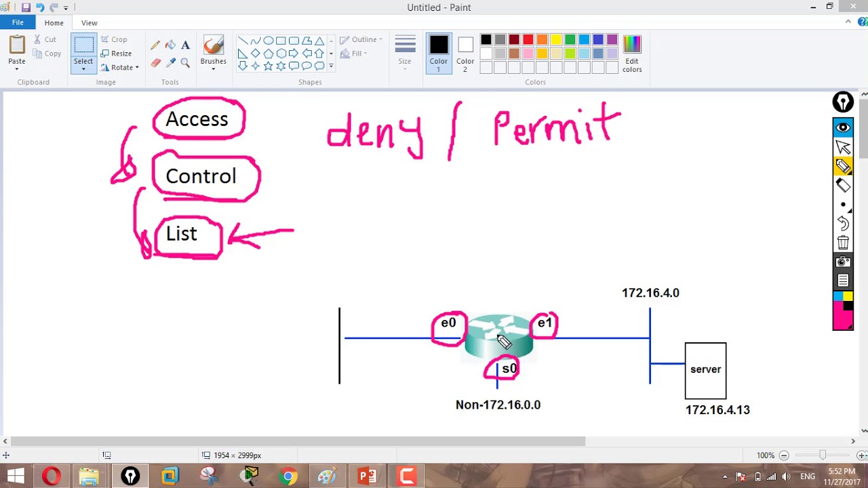Activate Color 1 selector
This screenshot has width=868, height=488.
[x=439, y=54]
